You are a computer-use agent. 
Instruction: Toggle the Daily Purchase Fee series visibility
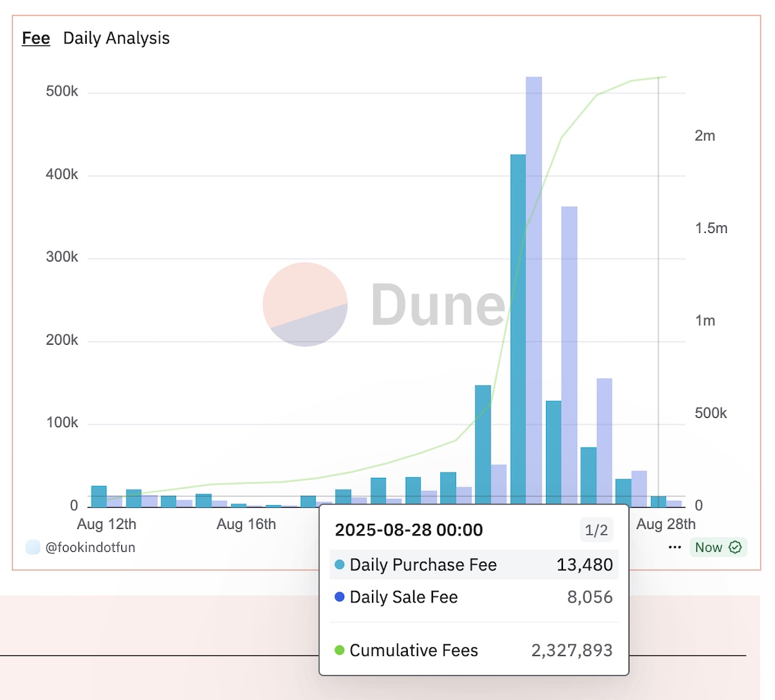422,564
